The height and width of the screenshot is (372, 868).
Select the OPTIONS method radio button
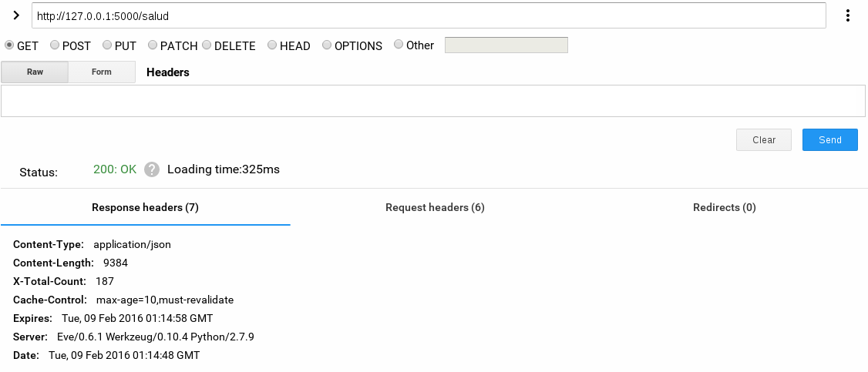pos(327,45)
